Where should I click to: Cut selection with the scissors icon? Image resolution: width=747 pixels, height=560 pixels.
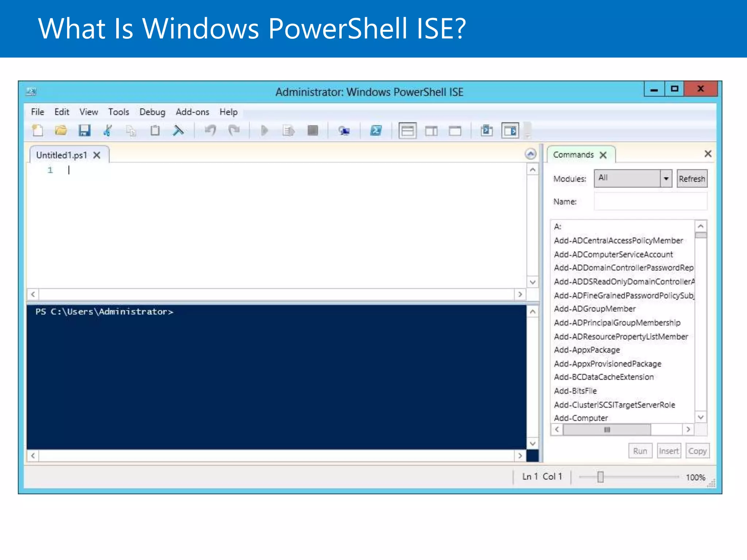point(108,130)
